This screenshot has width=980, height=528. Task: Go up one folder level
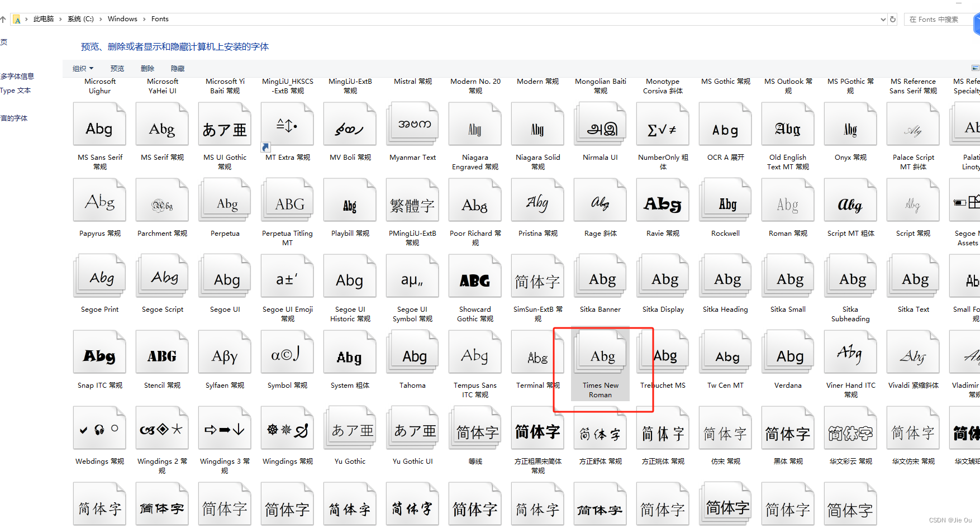click(3, 19)
